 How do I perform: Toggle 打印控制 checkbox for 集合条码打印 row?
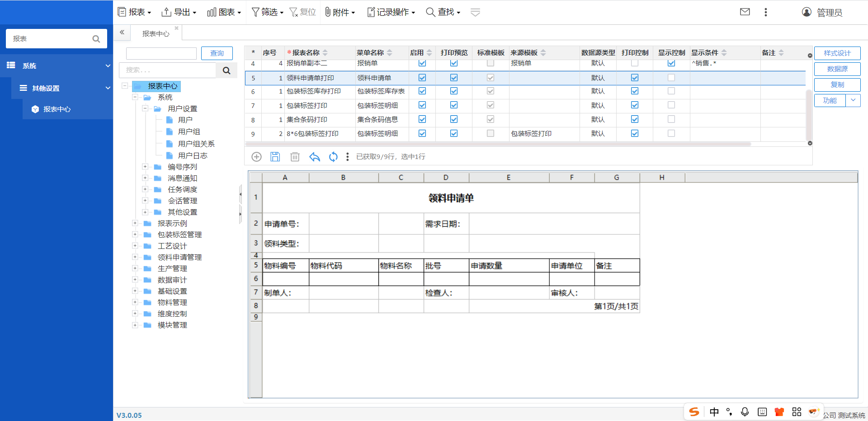click(x=635, y=119)
